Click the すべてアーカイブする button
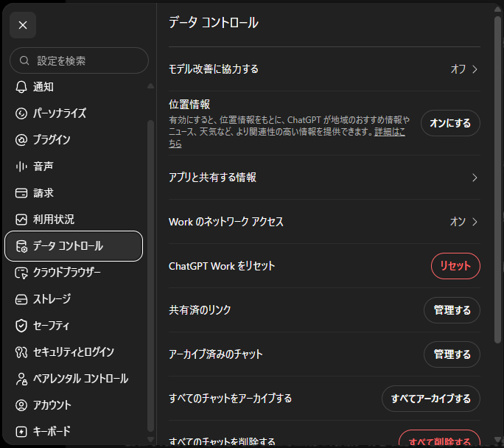504x448 pixels. [x=431, y=399]
